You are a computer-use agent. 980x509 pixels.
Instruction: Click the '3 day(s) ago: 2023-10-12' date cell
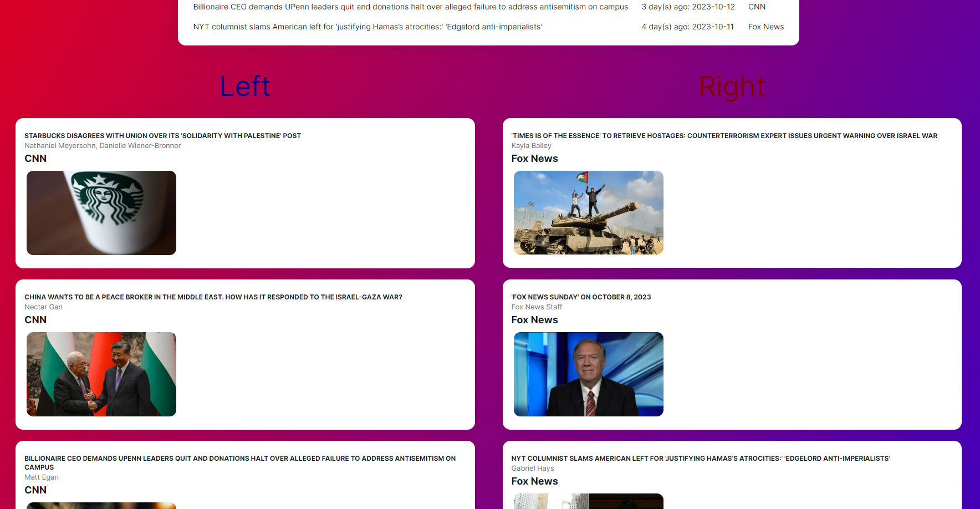coord(688,7)
